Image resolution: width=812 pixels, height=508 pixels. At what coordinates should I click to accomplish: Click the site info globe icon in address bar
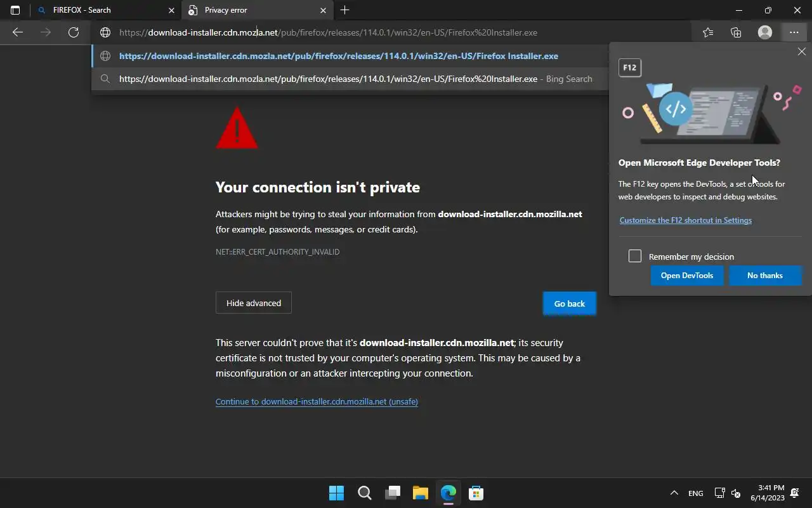105,32
